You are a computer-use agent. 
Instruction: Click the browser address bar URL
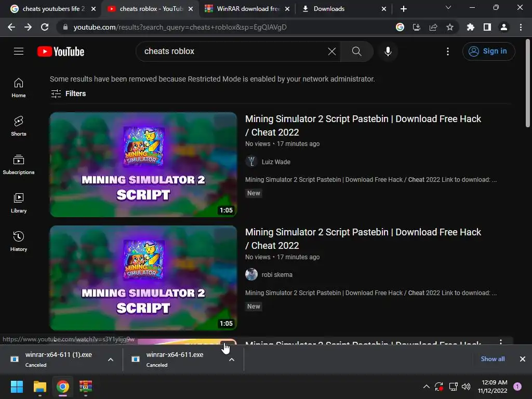click(180, 27)
